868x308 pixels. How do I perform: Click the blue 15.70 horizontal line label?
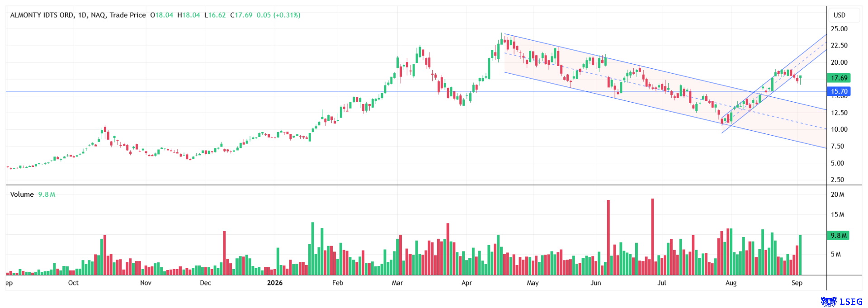tap(839, 91)
